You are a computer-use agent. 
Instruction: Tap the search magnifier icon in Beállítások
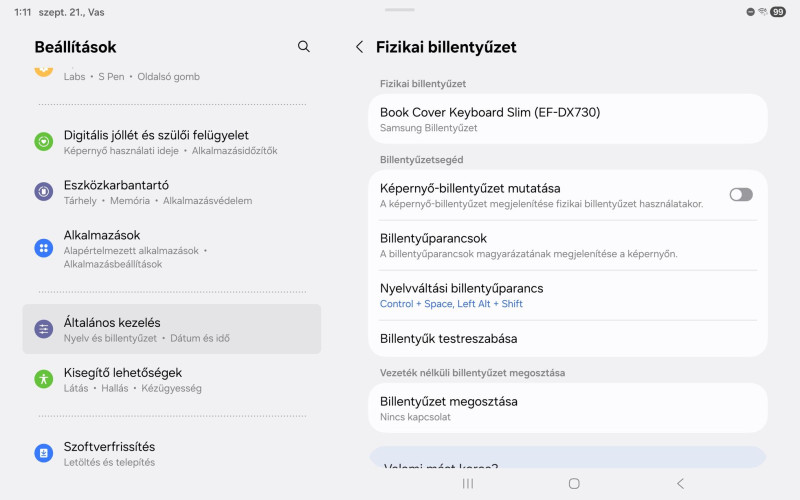coord(304,47)
